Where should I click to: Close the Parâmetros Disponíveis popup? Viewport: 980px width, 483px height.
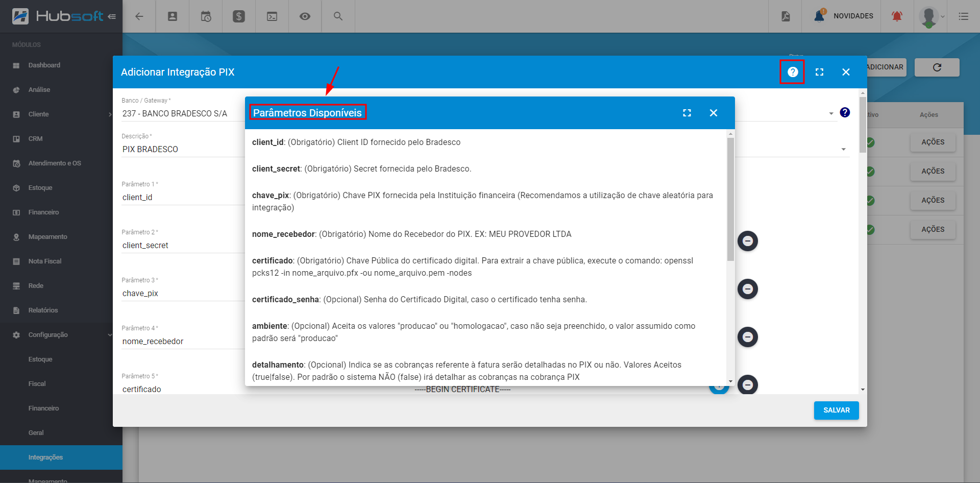point(714,113)
